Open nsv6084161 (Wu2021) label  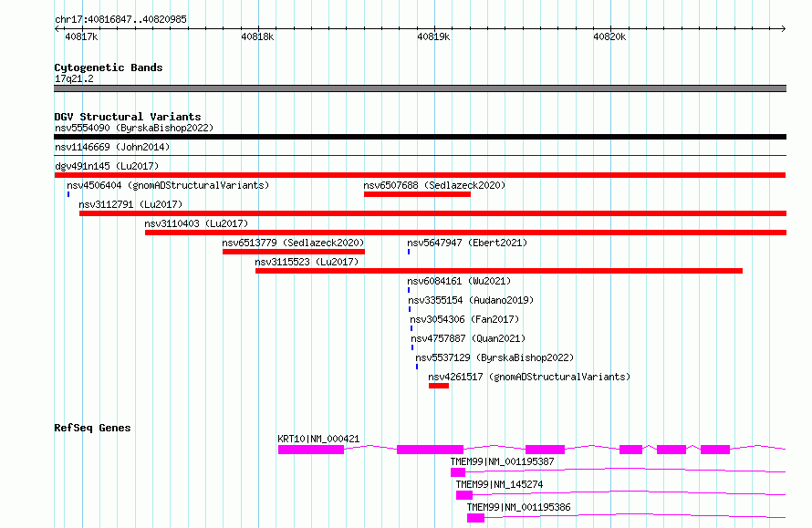[459, 281]
